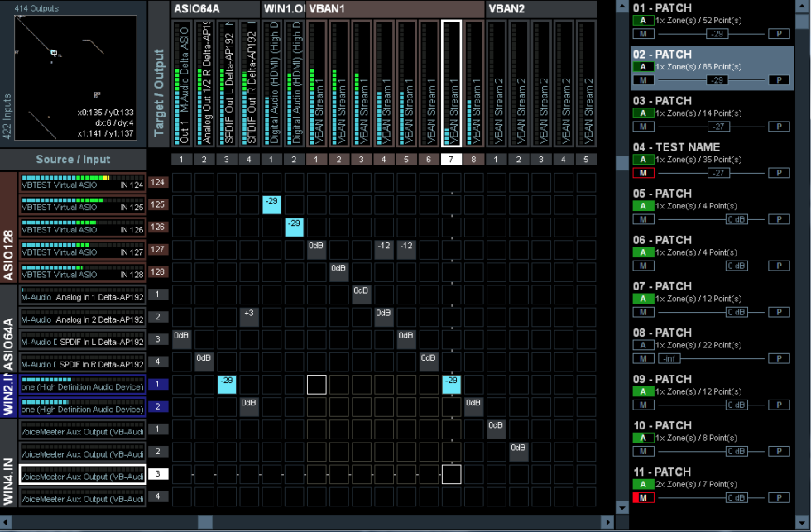Click the -inf gain slider of 08 - PATCH

coord(669,359)
